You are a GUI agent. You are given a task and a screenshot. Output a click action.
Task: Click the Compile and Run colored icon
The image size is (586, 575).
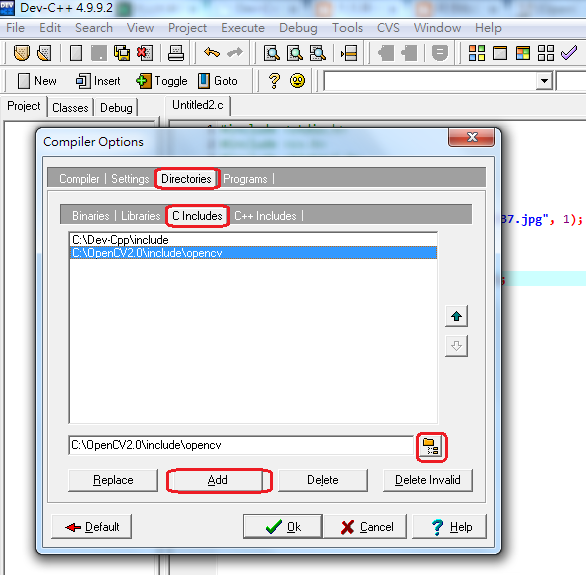(523, 53)
